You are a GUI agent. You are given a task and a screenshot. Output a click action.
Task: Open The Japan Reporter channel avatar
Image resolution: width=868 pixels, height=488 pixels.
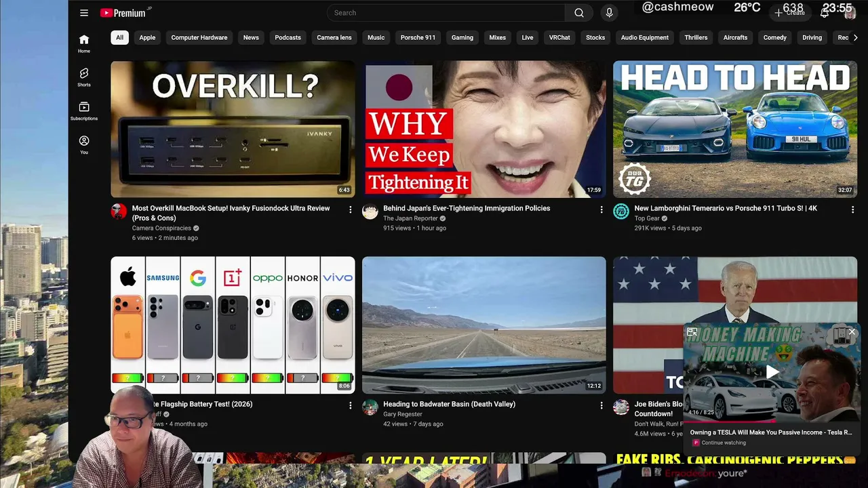pos(370,211)
